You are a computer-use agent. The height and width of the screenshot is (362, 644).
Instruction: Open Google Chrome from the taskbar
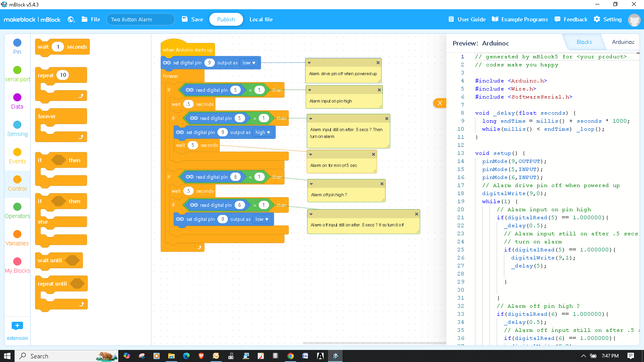pyautogui.click(x=291, y=356)
